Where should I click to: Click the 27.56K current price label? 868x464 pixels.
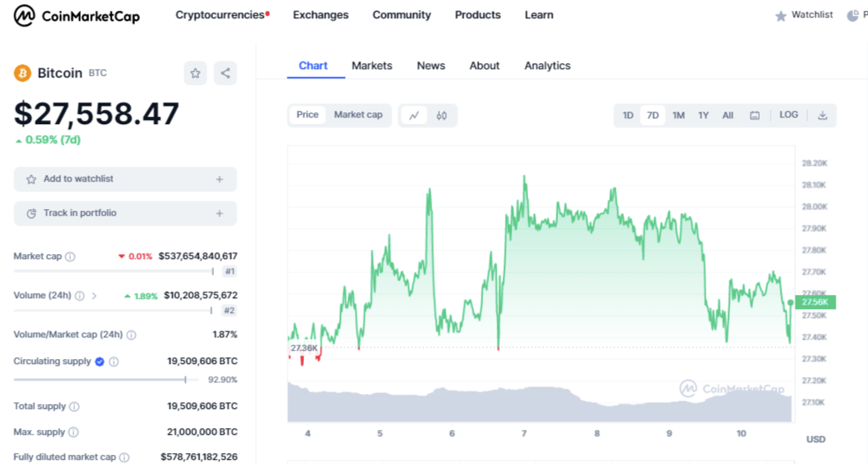click(x=816, y=302)
